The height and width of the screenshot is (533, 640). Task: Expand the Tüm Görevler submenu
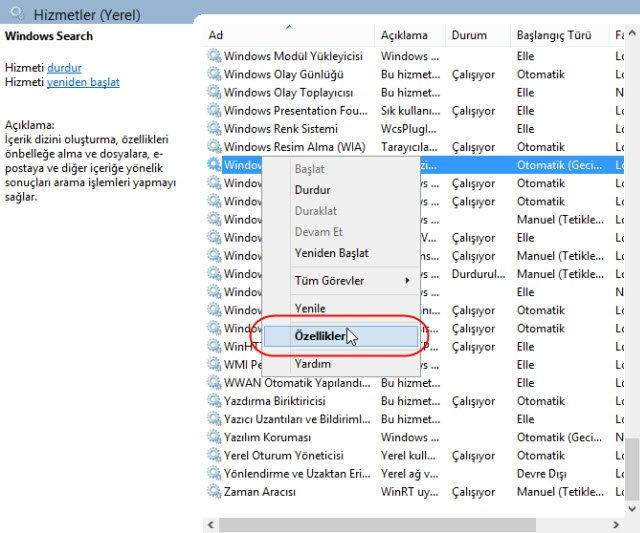click(x=341, y=281)
